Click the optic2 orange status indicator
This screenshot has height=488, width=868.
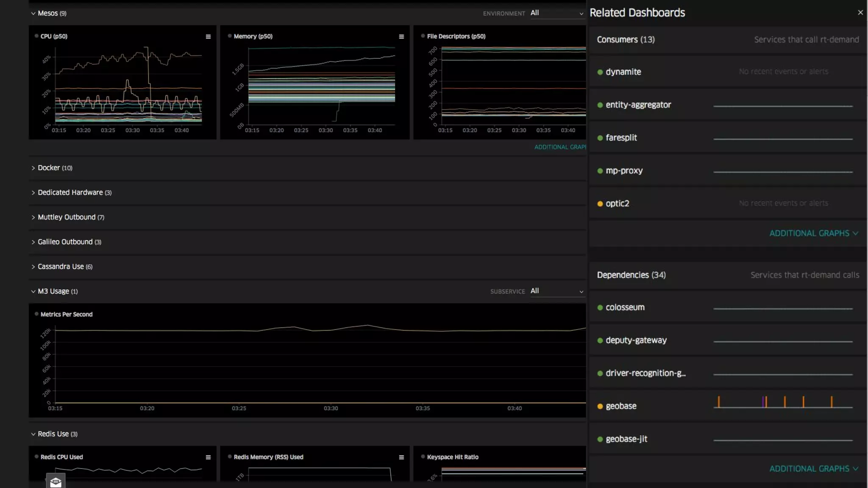point(600,204)
